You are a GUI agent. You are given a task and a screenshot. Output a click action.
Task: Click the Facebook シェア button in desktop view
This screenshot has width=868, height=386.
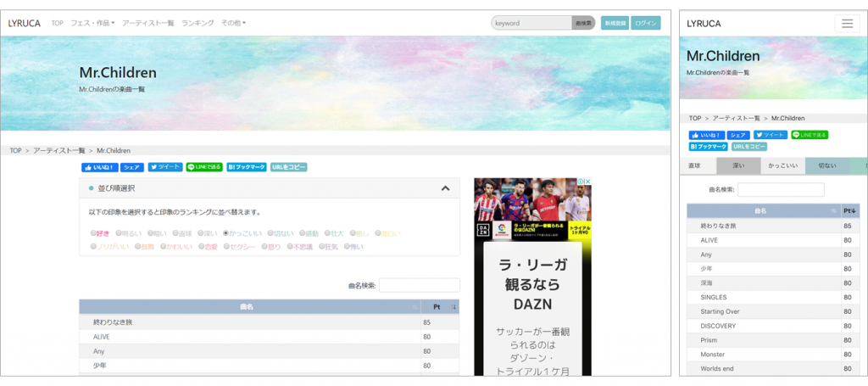(132, 167)
